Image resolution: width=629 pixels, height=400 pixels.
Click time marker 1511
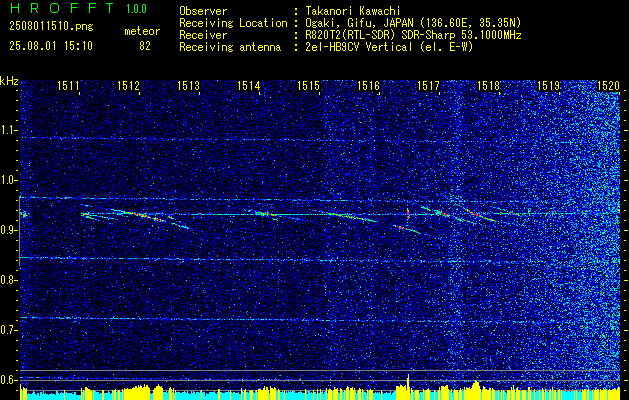tap(69, 85)
